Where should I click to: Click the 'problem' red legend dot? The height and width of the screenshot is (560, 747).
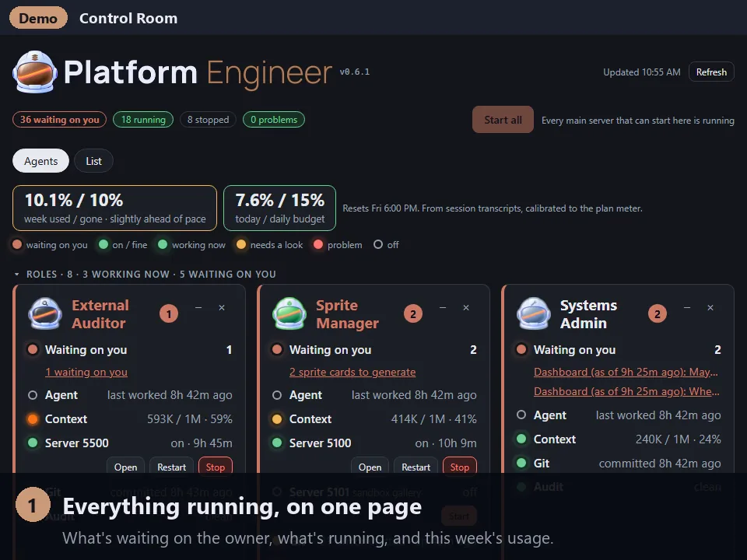click(x=318, y=245)
